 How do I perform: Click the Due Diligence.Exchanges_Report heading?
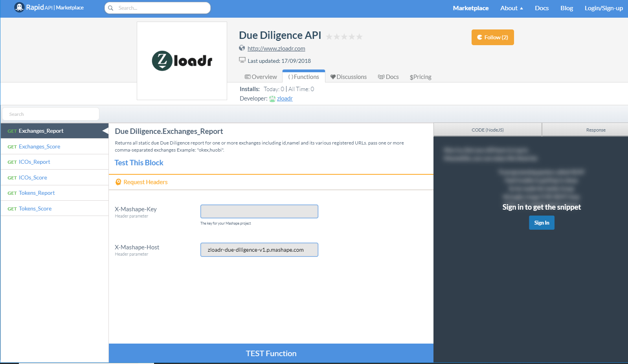tap(169, 131)
